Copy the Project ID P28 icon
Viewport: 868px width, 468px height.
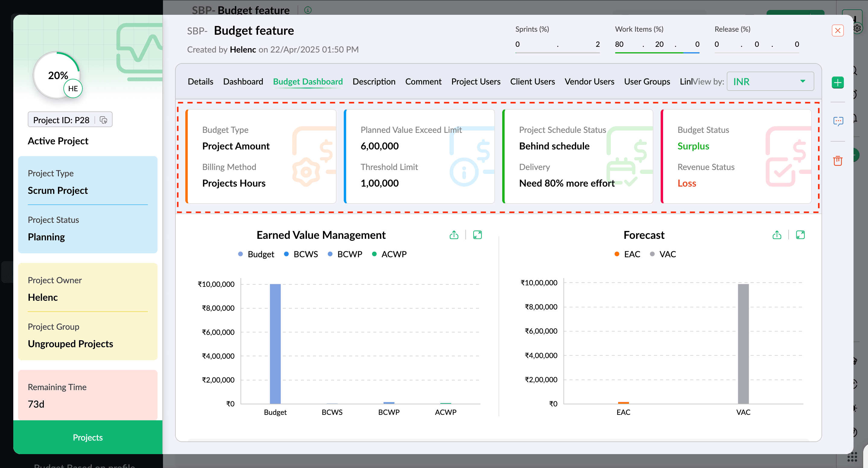[x=104, y=120]
